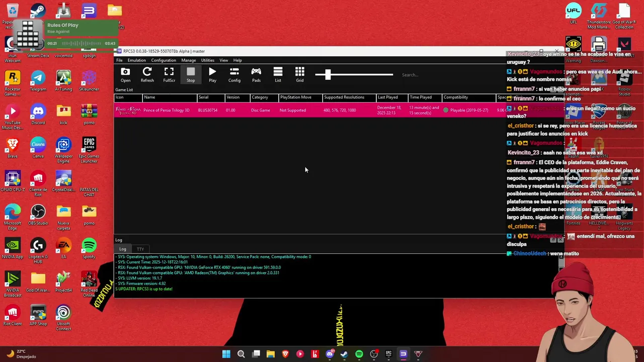Open the Microsoft Edge desktop shortcut
The height and width of the screenshot is (362, 644).
point(12,217)
